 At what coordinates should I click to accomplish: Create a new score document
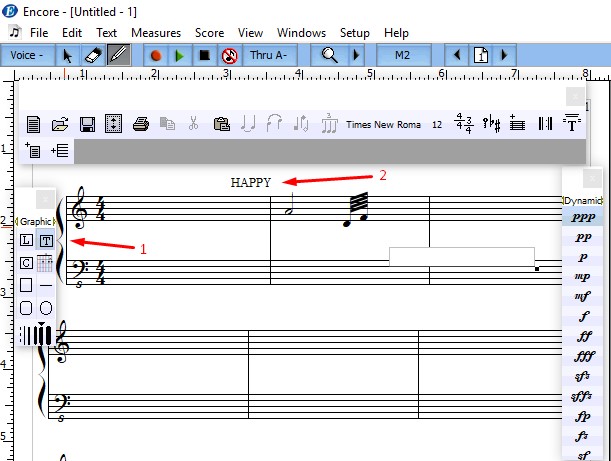pyautogui.click(x=33, y=125)
